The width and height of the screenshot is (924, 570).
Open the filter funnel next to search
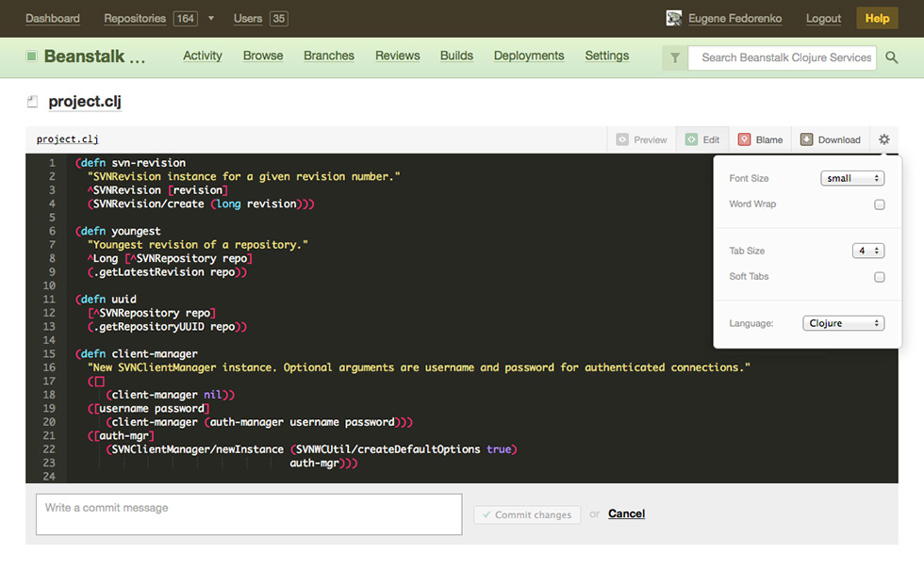pyautogui.click(x=674, y=57)
